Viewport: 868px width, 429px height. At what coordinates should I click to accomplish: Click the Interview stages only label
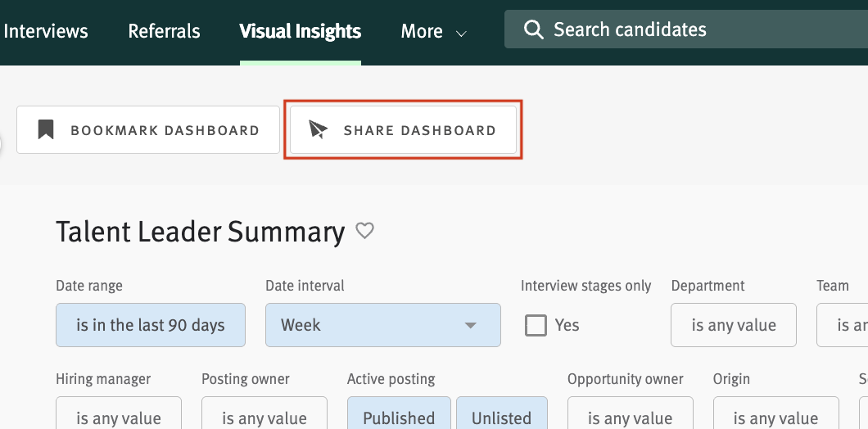point(585,286)
